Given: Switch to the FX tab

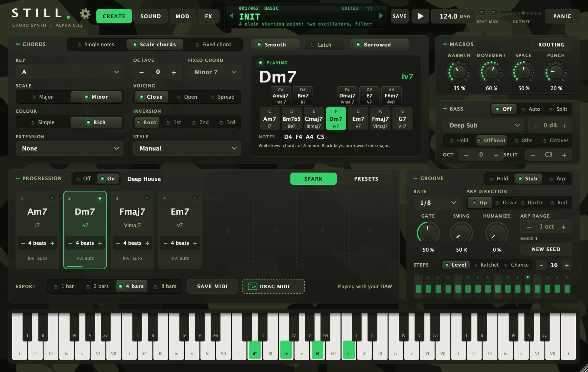Looking at the screenshot, I should [208, 16].
